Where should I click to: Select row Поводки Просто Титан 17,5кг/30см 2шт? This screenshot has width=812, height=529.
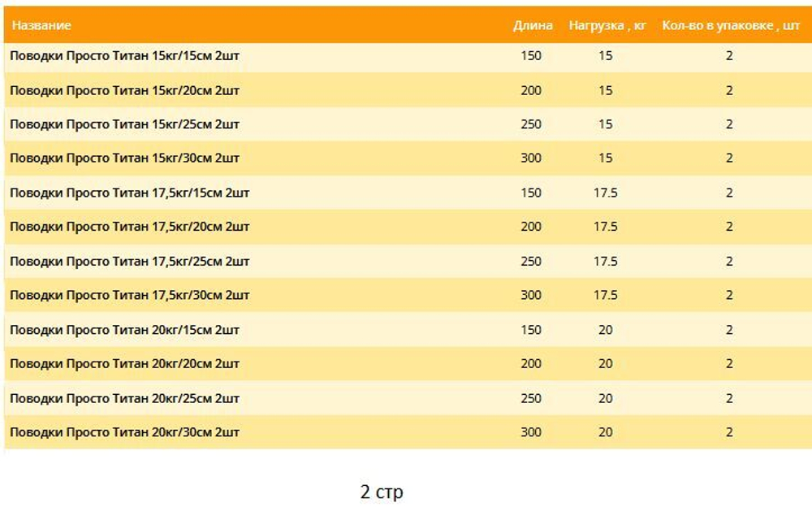point(408,295)
